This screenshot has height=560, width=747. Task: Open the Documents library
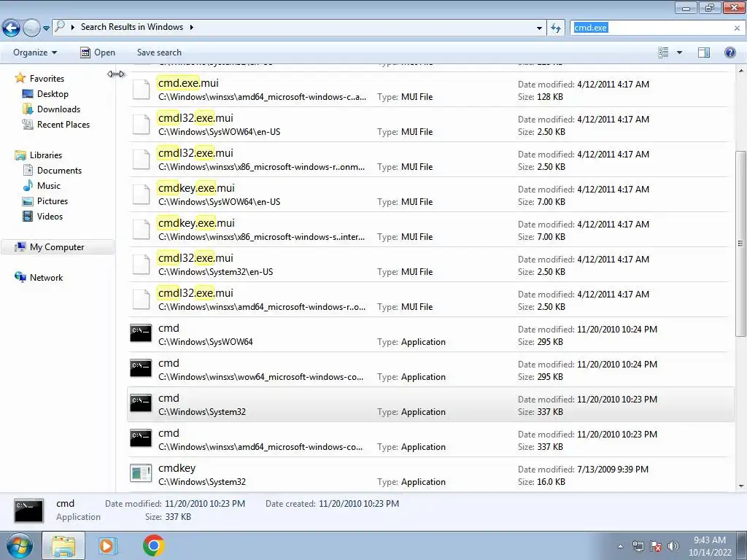[x=59, y=171]
